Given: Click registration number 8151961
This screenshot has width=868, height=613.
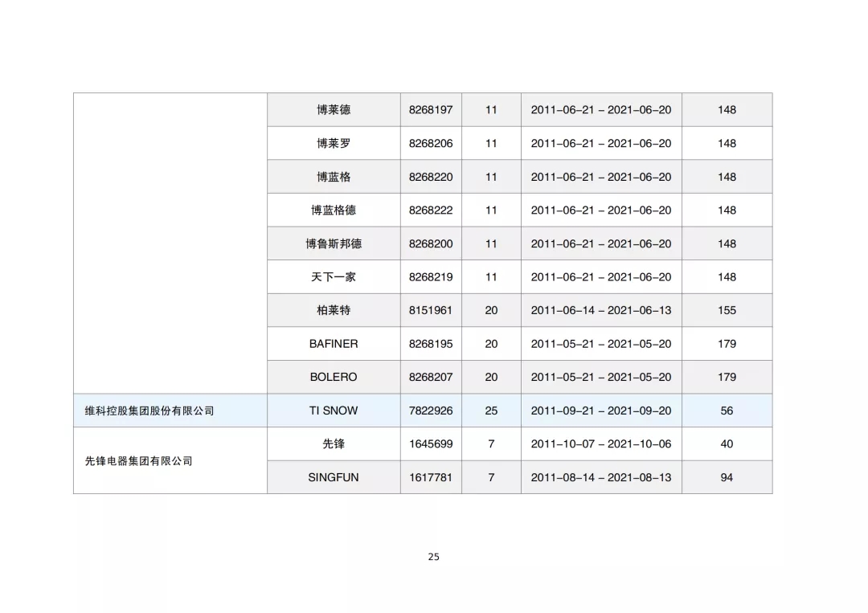Looking at the screenshot, I should coord(431,310).
